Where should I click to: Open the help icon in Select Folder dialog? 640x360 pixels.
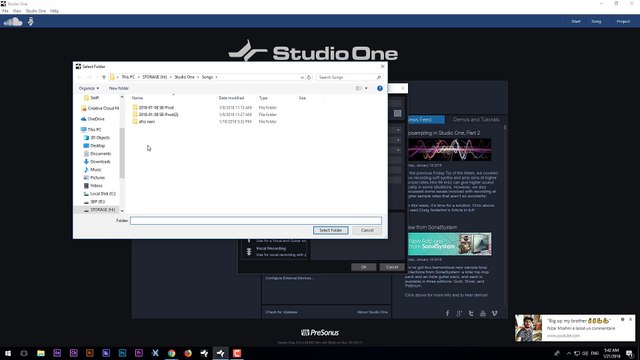pos(380,88)
